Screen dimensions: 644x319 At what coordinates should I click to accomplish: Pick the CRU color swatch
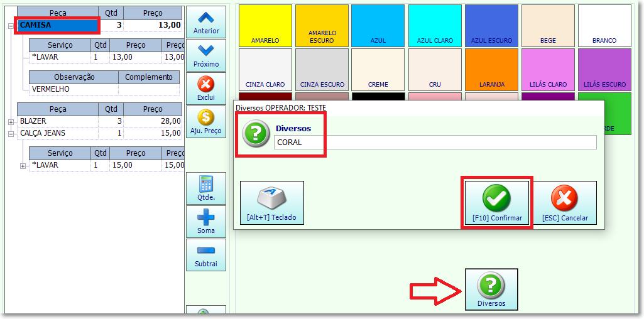tap(435, 69)
